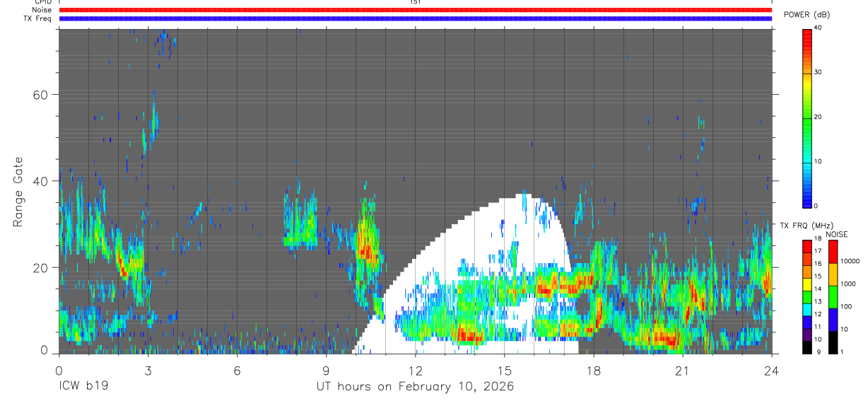Click the '10000' label on the NOISE scale

[x=850, y=261]
